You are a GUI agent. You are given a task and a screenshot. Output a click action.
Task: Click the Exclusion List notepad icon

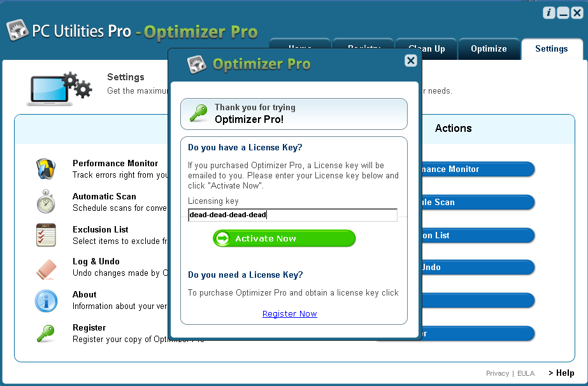click(46, 235)
